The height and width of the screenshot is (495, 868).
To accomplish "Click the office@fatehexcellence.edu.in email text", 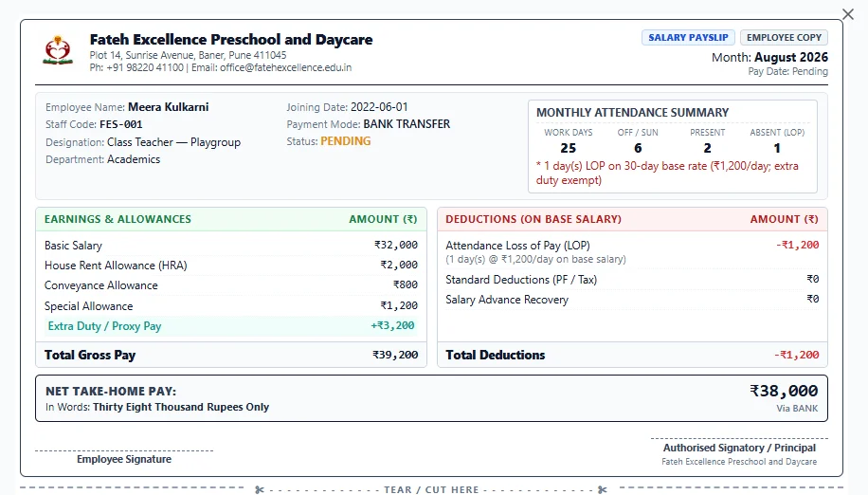I will tap(285, 67).
